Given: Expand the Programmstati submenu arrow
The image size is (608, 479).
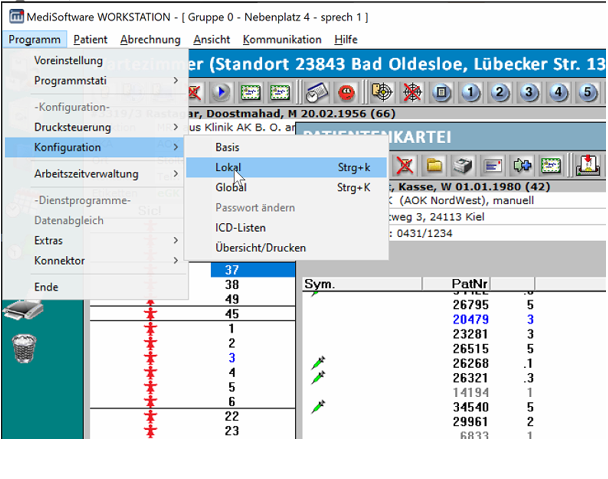Looking at the screenshot, I should click(x=176, y=80).
